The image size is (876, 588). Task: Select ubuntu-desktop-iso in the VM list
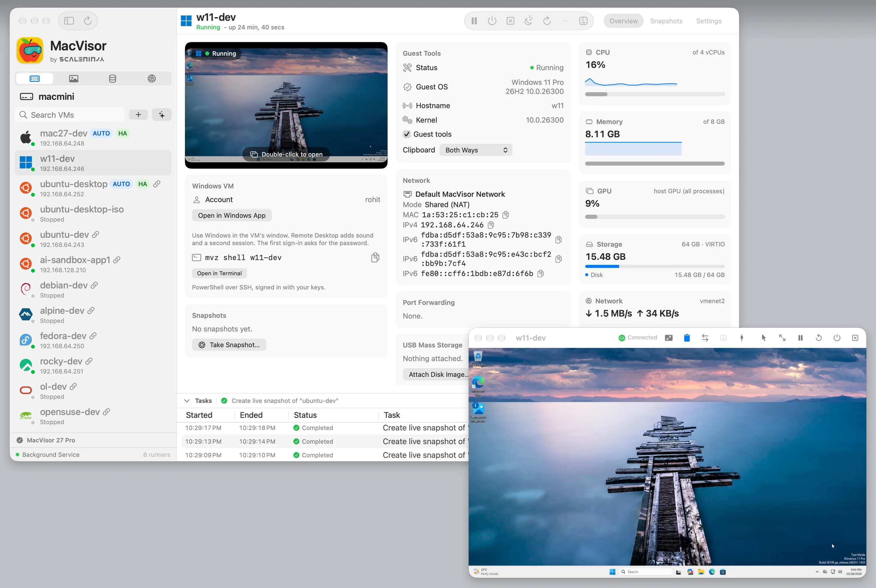93,214
